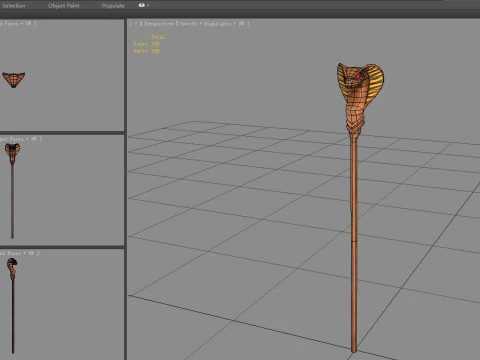Viewport: 480px width, 360px height.
Task: Click the yellow Verts statistic text
Action: (147, 51)
